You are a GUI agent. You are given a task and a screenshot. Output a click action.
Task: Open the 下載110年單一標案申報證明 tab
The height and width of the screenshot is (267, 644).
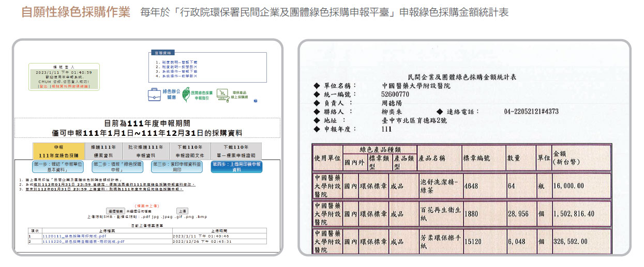point(236,151)
